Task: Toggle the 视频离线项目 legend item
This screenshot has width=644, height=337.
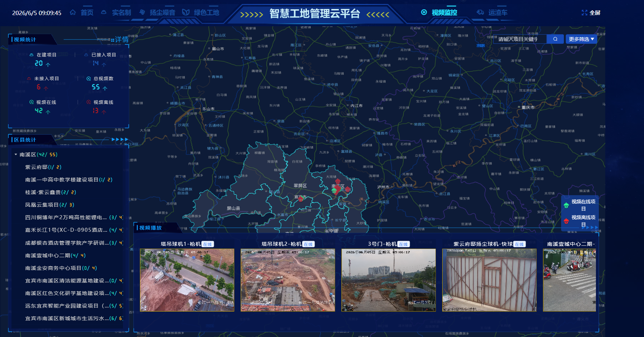Action: (x=579, y=221)
